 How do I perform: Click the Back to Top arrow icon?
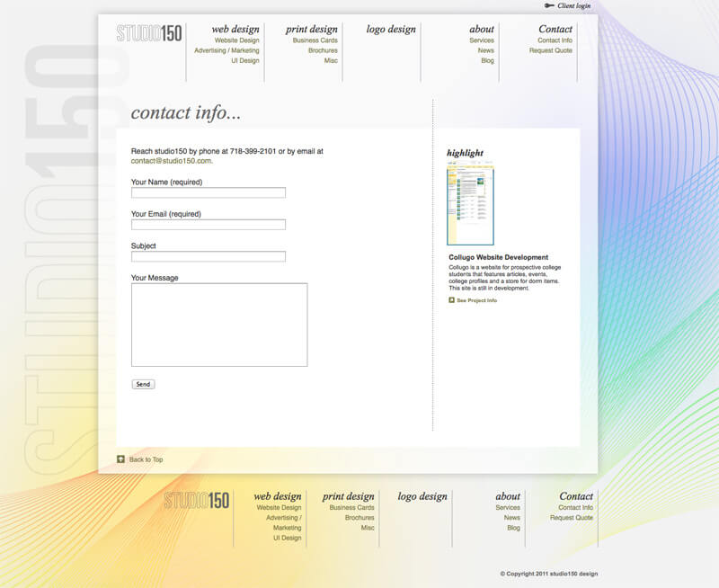point(121,459)
